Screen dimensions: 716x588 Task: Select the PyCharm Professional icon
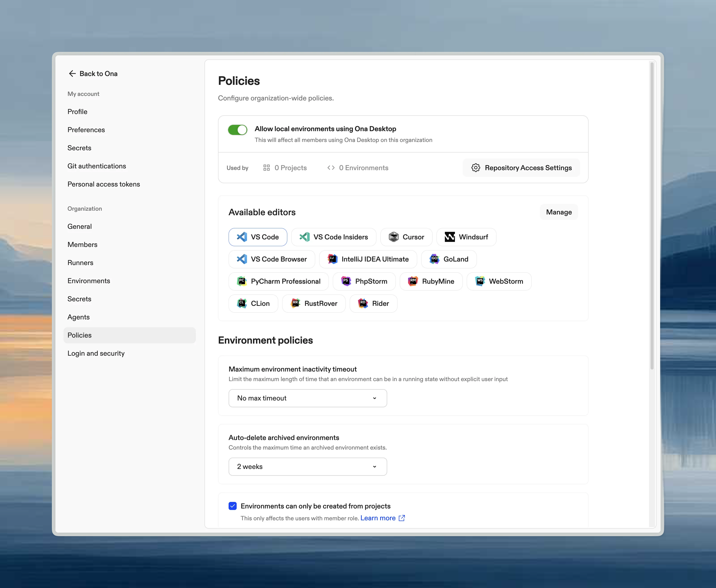pyautogui.click(x=242, y=281)
